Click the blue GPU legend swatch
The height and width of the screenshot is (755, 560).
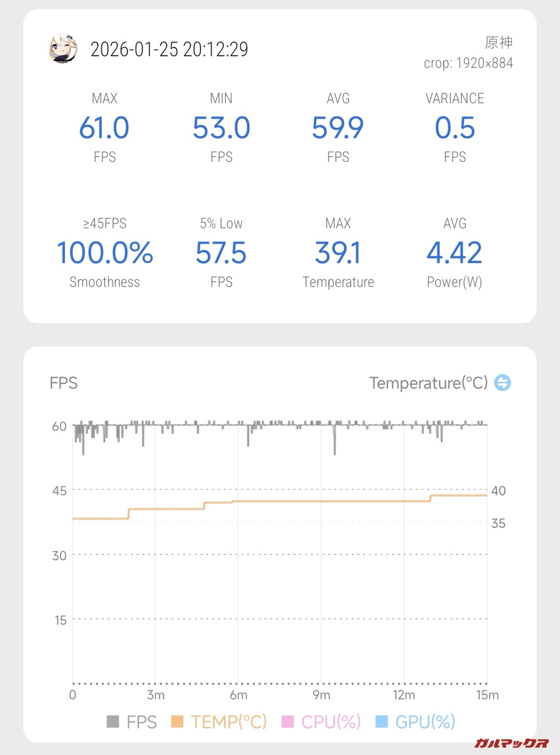[x=381, y=721]
